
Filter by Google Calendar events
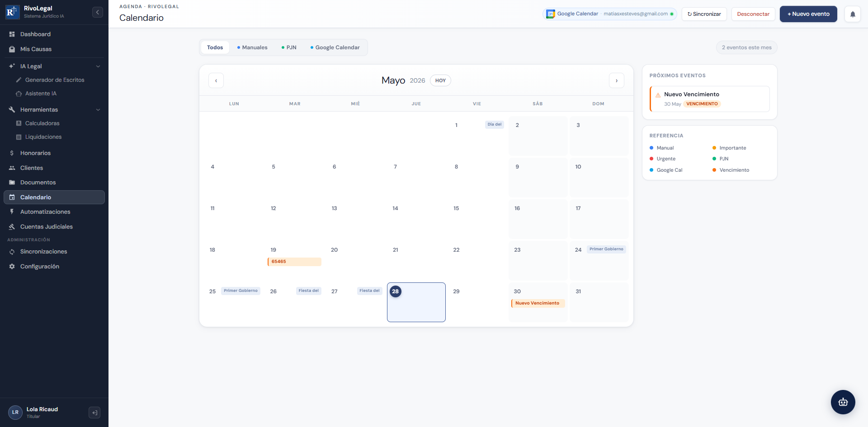click(335, 47)
